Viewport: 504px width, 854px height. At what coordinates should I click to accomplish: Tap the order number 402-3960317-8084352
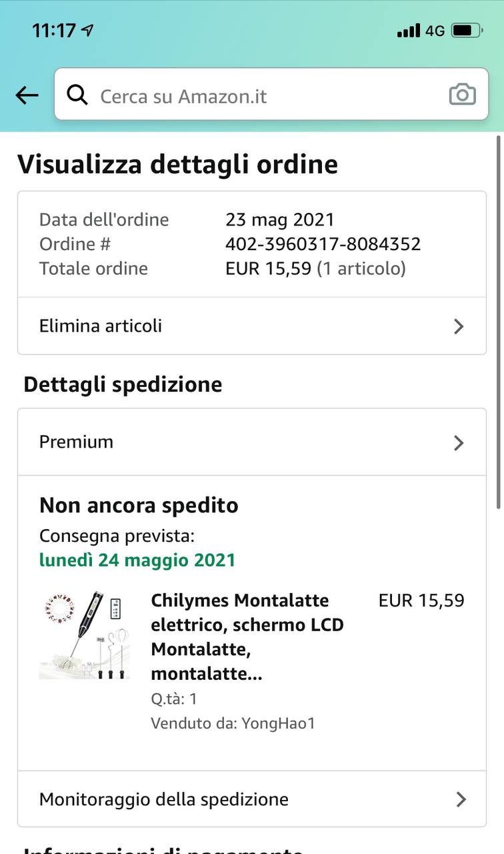(x=323, y=244)
